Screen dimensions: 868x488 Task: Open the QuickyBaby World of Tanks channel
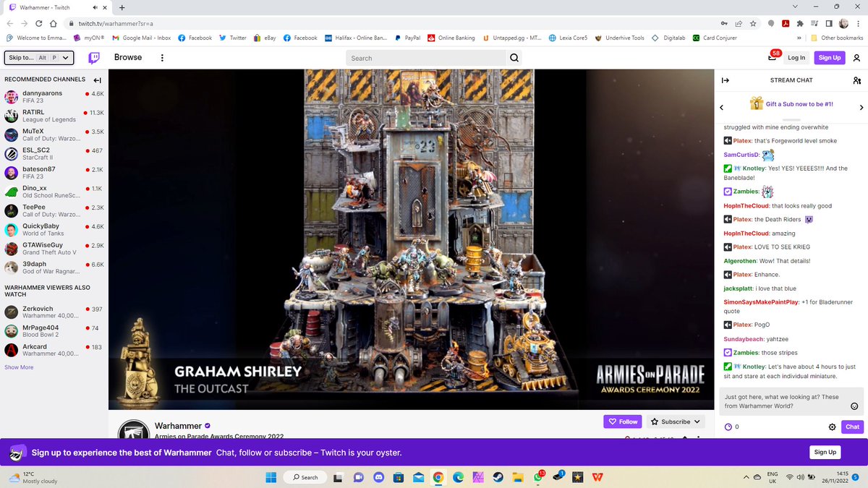pos(54,230)
